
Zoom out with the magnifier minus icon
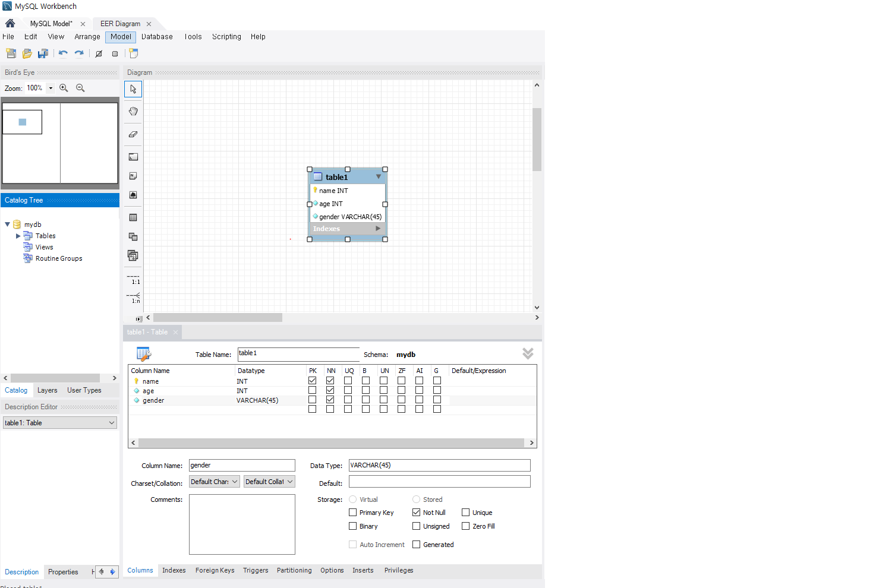click(80, 88)
